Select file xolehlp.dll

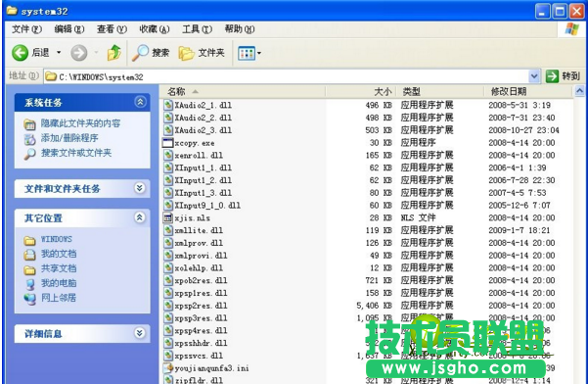199,268
